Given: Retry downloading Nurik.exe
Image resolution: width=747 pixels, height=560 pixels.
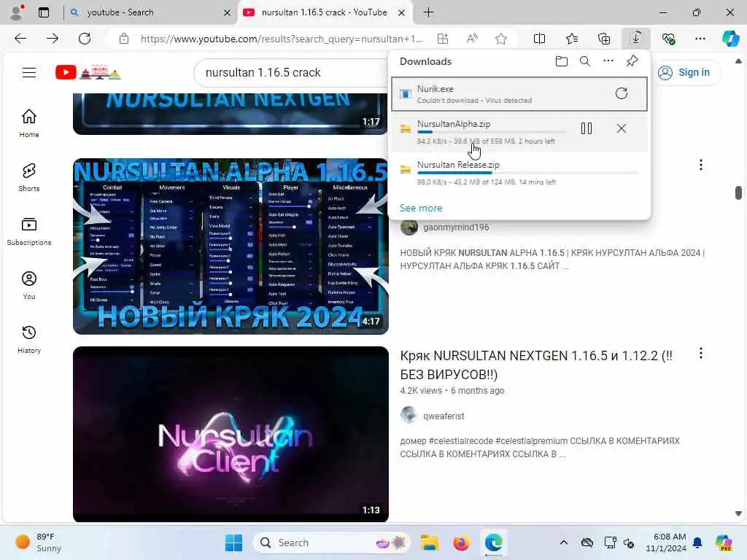Looking at the screenshot, I should [622, 93].
